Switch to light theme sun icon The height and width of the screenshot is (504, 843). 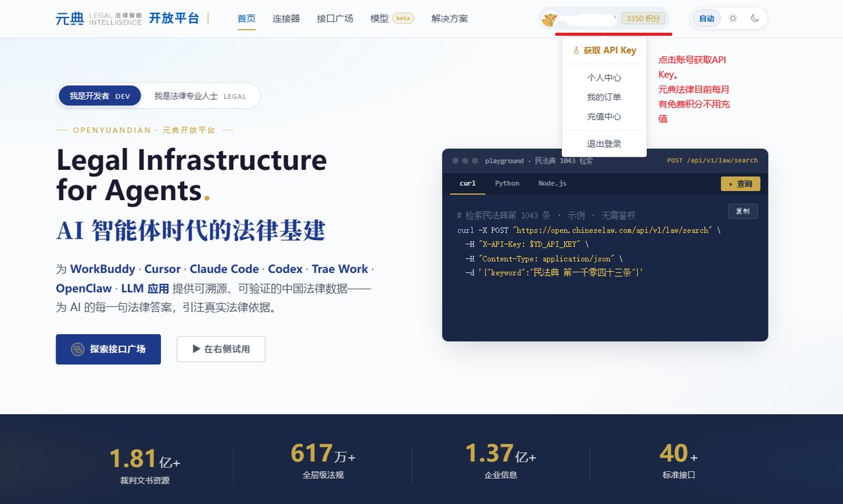pyautogui.click(x=733, y=18)
